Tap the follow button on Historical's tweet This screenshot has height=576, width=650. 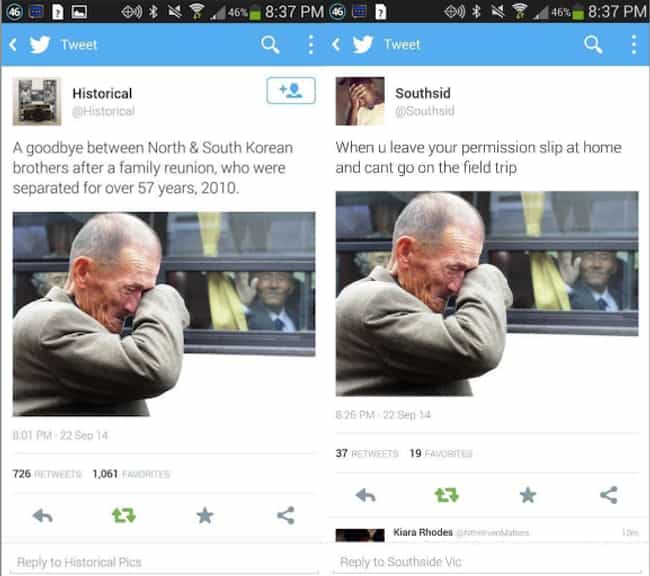(x=291, y=90)
